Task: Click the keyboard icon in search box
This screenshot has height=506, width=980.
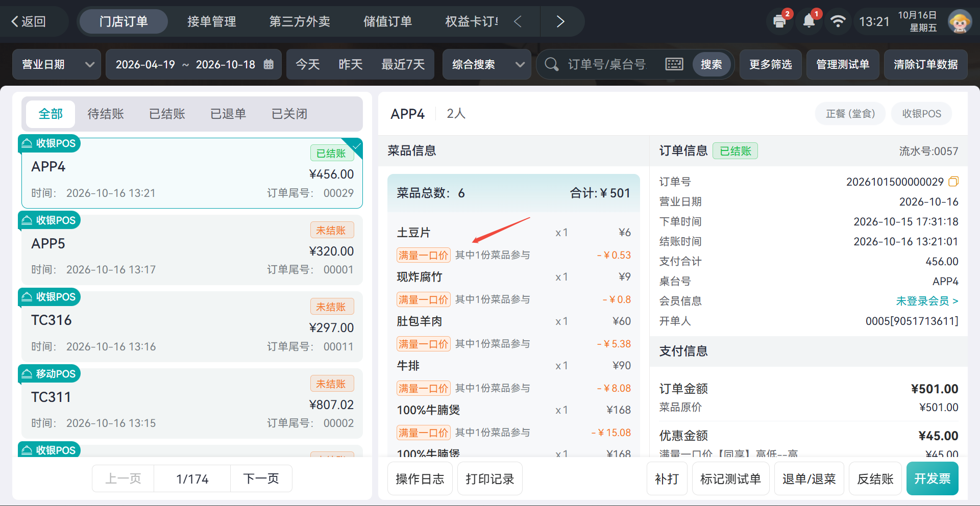Action: (674, 64)
